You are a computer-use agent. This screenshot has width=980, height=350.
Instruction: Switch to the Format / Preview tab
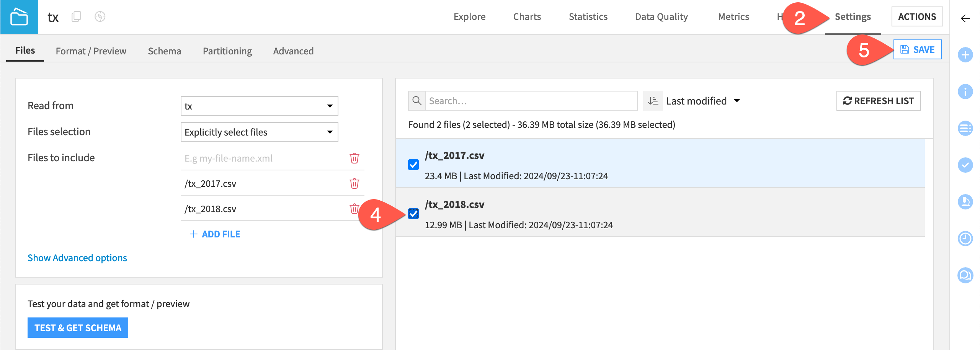91,51
